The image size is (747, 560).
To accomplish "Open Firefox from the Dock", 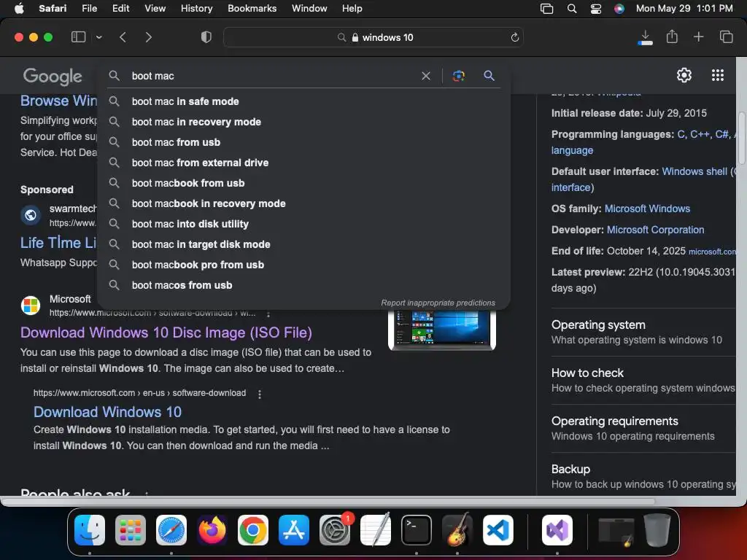I will [212, 530].
